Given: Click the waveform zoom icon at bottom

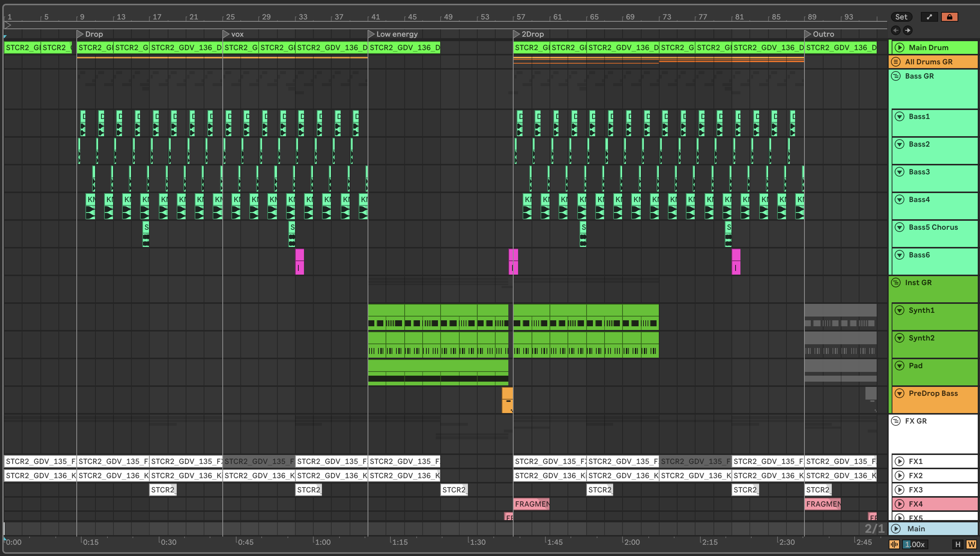Looking at the screenshot, I should [894, 544].
